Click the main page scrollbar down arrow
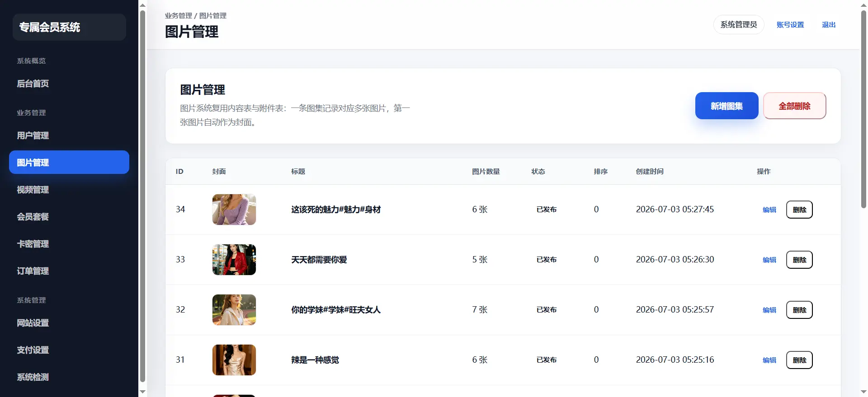 coord(863,392)
